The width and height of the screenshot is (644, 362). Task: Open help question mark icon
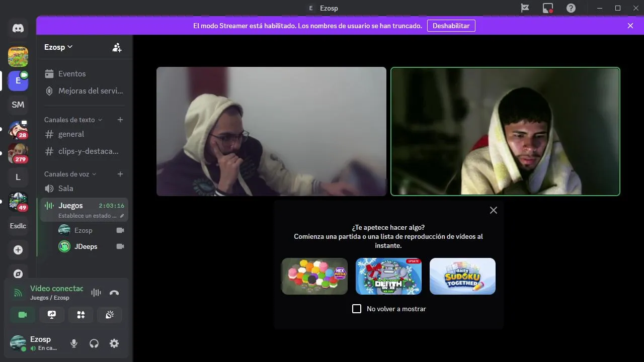click(x=571, y=8)
